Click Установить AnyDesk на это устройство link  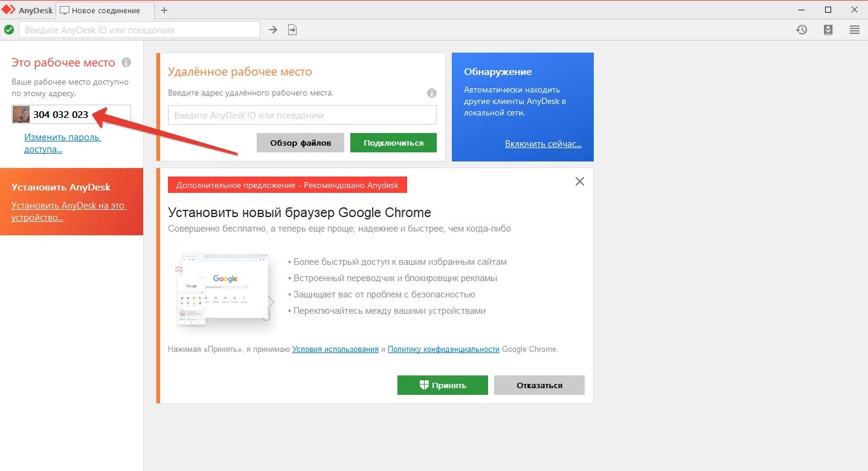coord(68,211)
